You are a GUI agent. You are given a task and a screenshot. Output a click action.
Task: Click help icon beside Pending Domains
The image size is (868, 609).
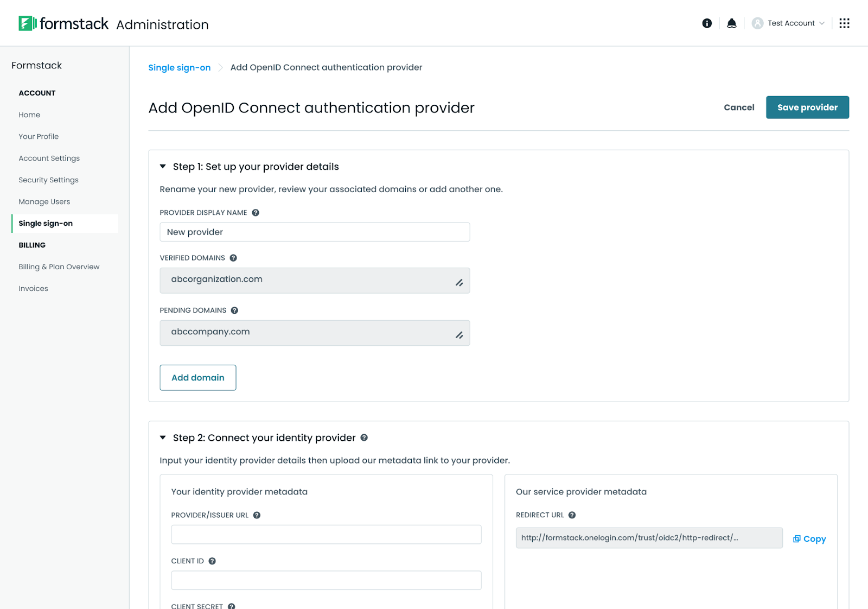click(x=234, y=310)
